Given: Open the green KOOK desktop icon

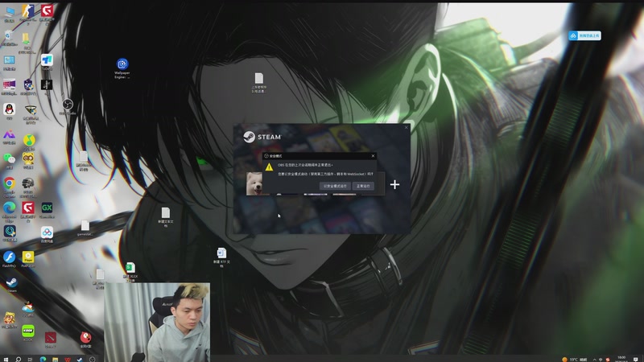Looking at the screenshot, I should (28, 333).
